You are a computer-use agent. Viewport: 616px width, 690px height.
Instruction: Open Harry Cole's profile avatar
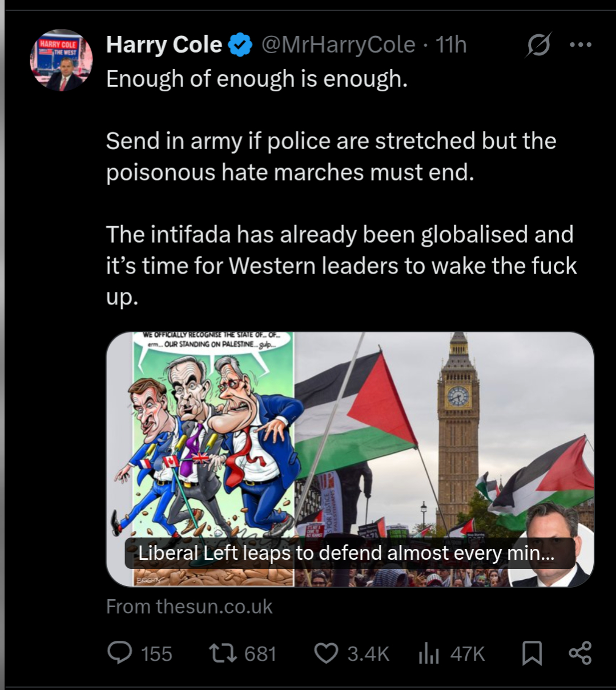61,60
